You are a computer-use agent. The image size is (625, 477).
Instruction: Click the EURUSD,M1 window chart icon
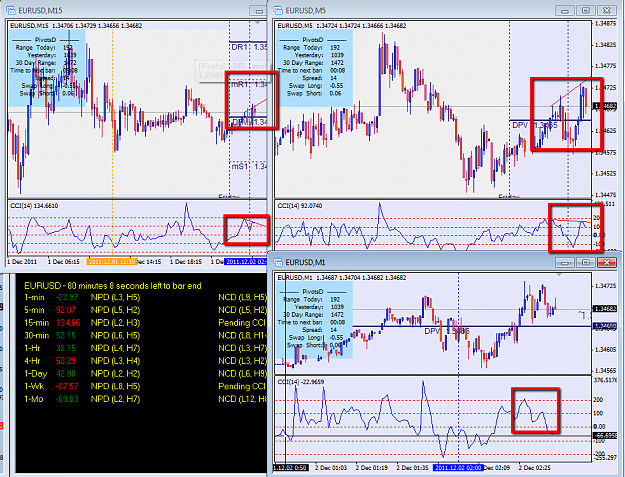[278, 262]
